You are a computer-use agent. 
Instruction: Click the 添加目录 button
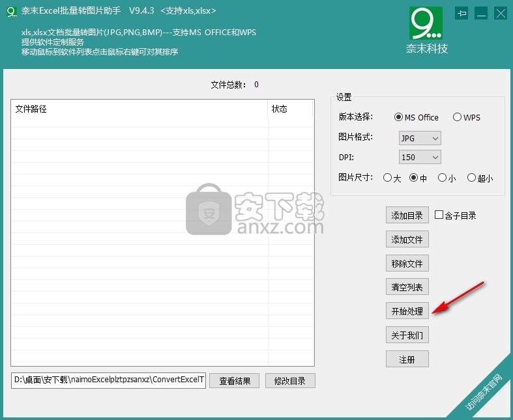click(x=407, y=215)
